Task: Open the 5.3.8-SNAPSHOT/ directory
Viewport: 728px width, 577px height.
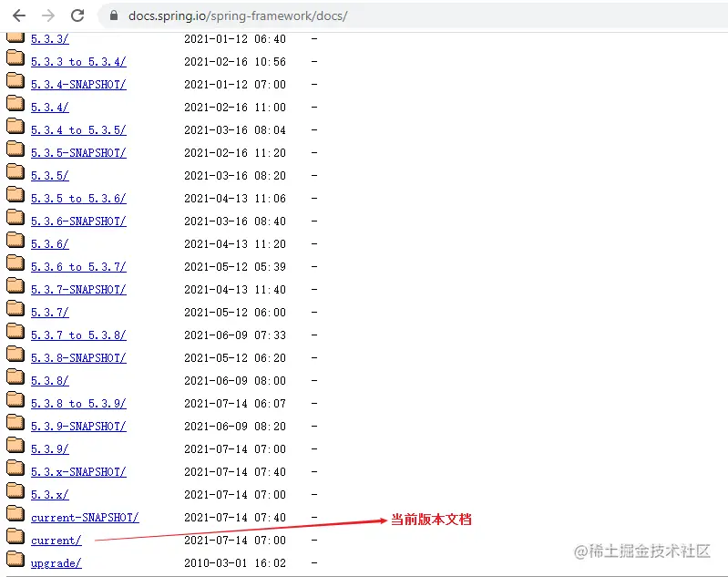Action: 78,357
